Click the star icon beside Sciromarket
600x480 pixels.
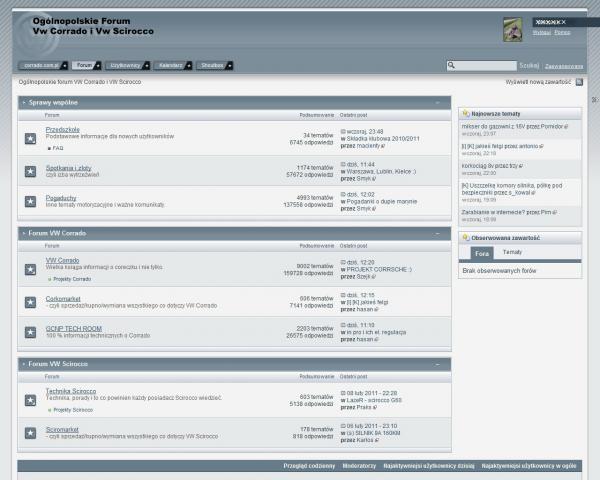point(30,433)
